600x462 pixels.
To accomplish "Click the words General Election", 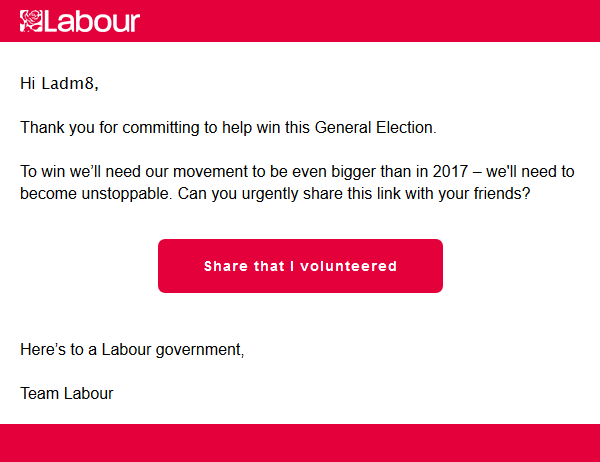I will [374, 127].
